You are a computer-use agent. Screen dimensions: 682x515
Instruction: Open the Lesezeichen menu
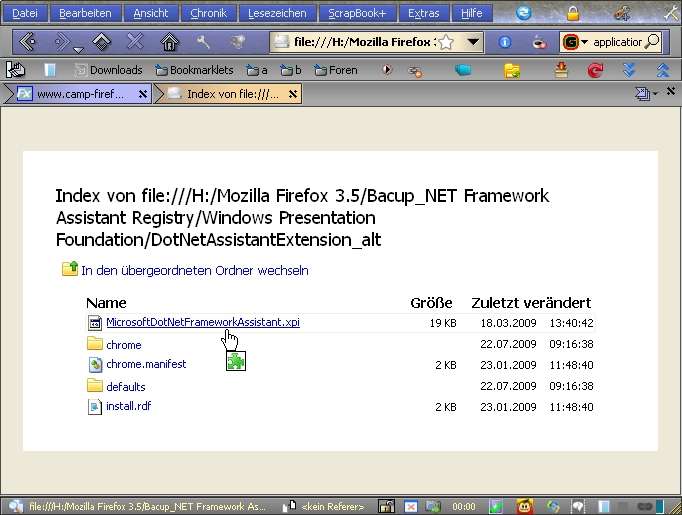[277, 13]
